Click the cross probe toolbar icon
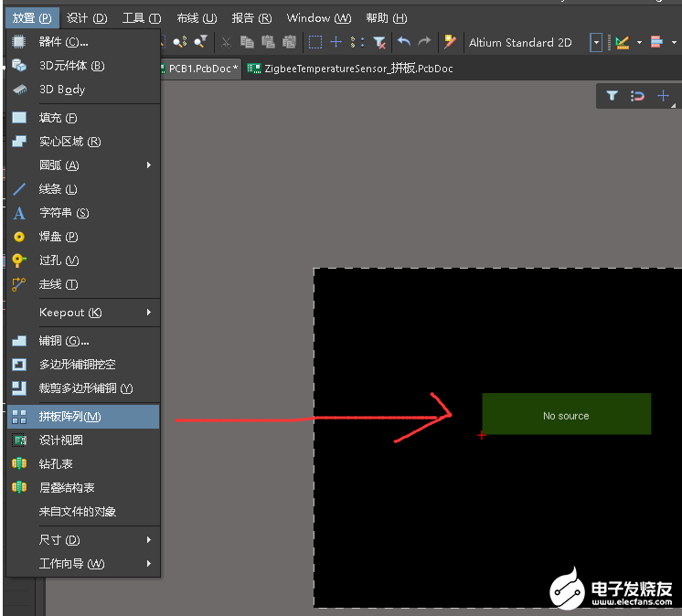682x616 pixels. [x=450, y=42]
